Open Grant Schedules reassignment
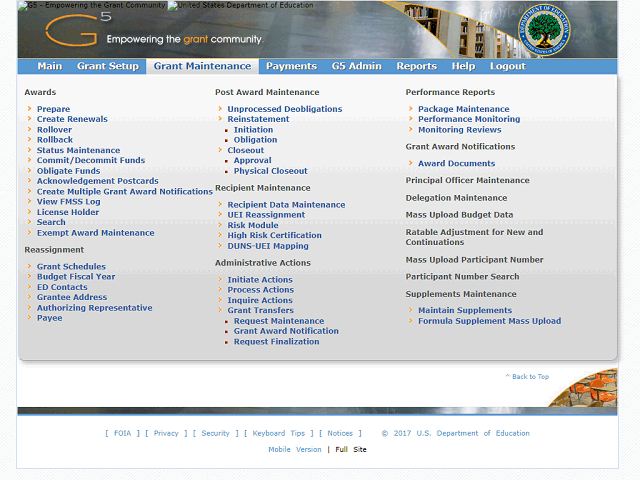The width and height of the screenshot is (640, 480). click(x=71, y=267)
